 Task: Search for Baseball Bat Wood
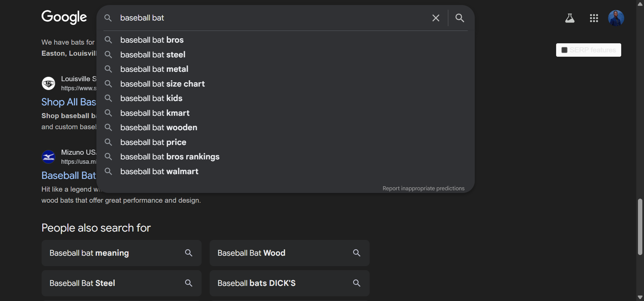click(x=289, y=253)
